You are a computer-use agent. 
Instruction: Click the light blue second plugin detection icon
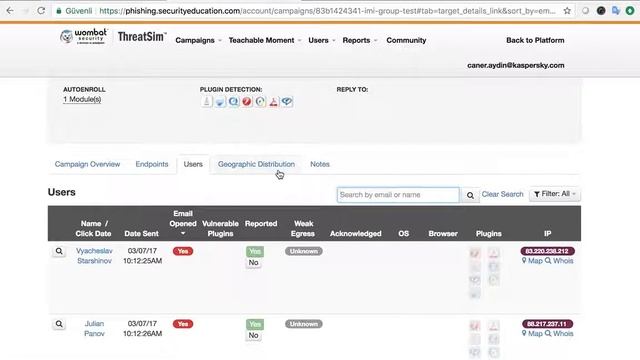220,101
